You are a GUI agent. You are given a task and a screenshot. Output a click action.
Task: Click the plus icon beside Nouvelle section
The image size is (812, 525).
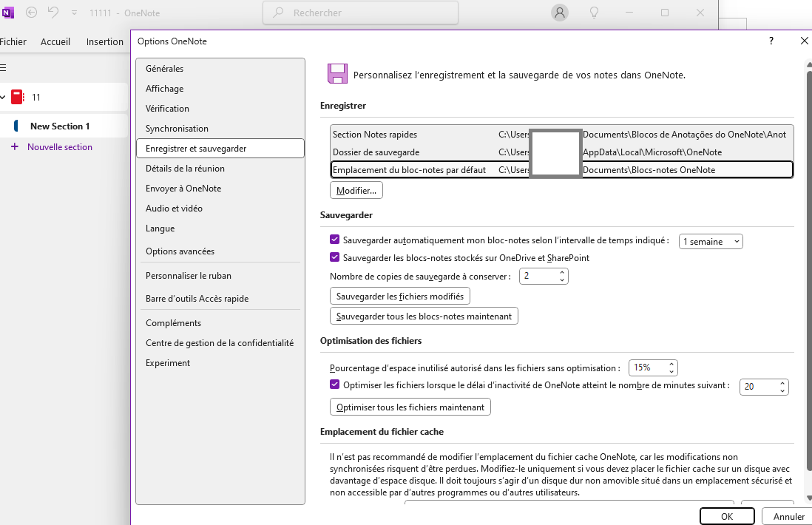(x=15, y=147)
